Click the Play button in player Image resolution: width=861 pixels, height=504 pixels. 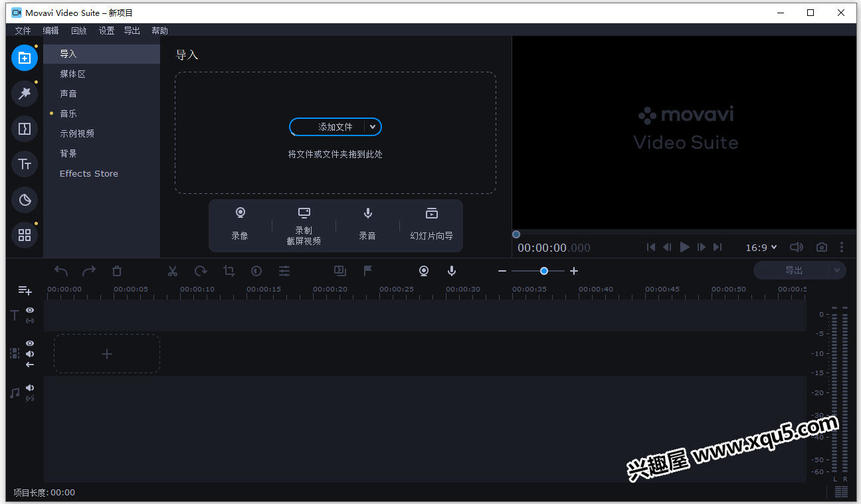[x=684, y=247]
